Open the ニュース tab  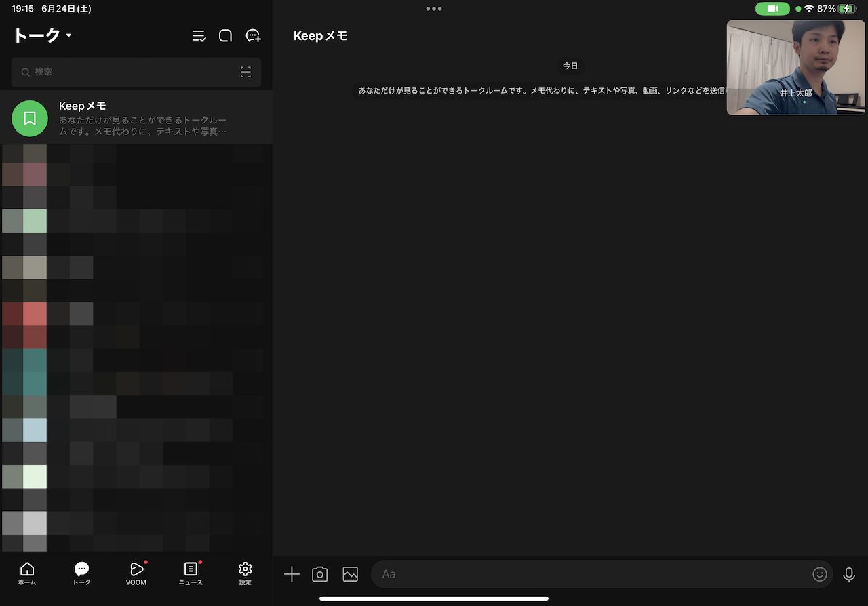191,573
